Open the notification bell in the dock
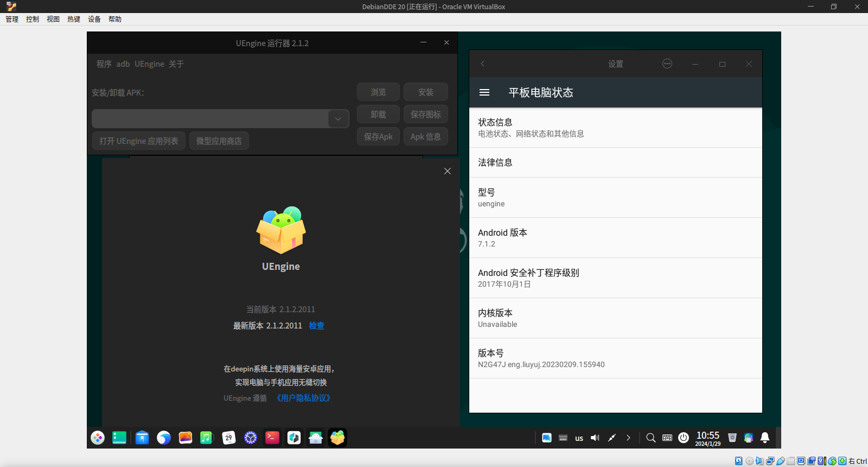This screenshot has width=868, height=467. point(765,438)
